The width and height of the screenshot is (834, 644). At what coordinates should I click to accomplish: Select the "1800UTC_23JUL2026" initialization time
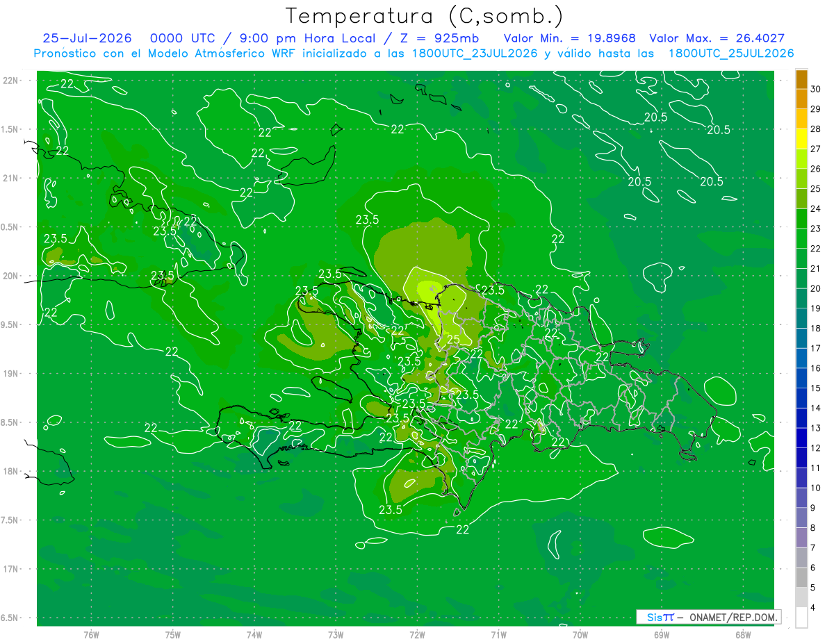[475, 53]
